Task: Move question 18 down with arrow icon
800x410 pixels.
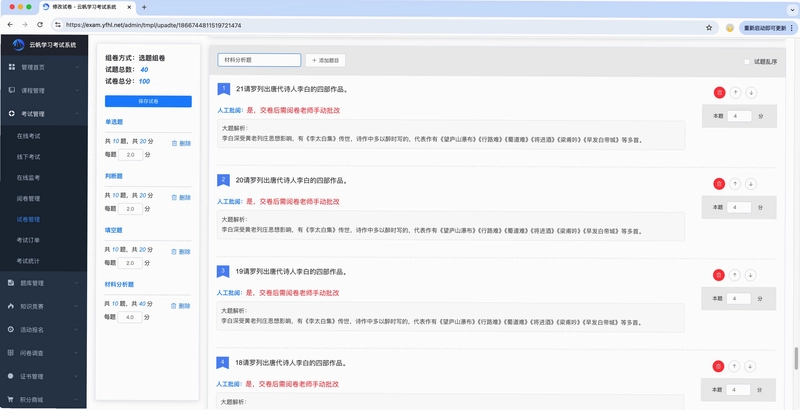Action: [x=749, y=366]
